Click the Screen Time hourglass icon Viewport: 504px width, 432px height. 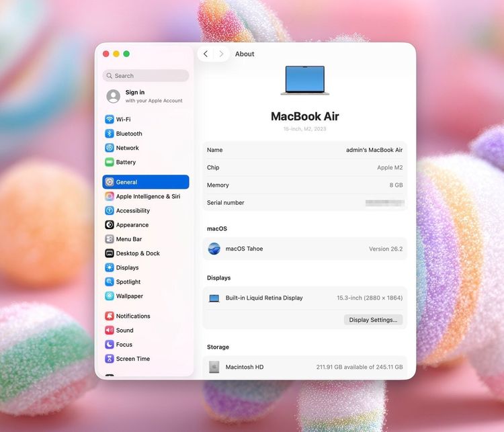click(x=110, y=359)
